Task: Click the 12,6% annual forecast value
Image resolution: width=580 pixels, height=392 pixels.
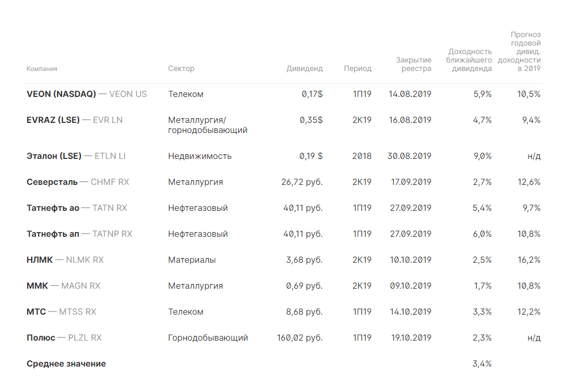Action: point(529,182)
